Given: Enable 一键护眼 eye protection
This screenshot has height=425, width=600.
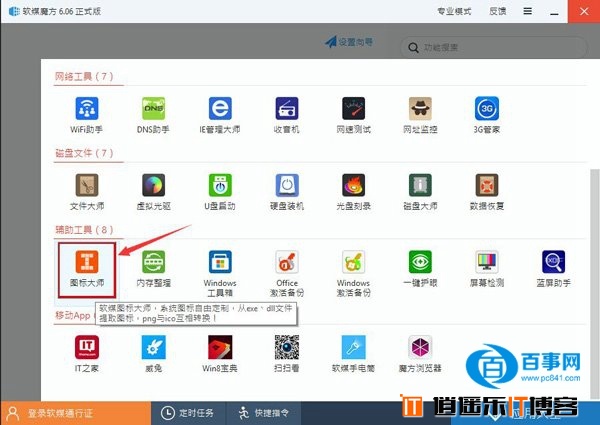Looking at the screenshot, I should (x=420, y=269).
